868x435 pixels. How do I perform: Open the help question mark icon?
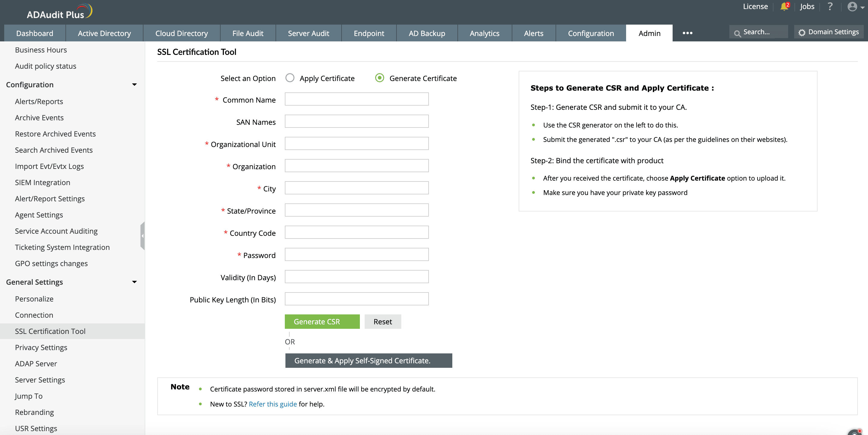830,7
